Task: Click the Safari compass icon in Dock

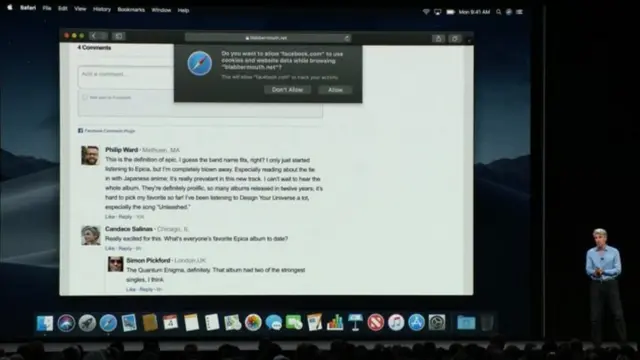Action: click(x=108, y=323)
